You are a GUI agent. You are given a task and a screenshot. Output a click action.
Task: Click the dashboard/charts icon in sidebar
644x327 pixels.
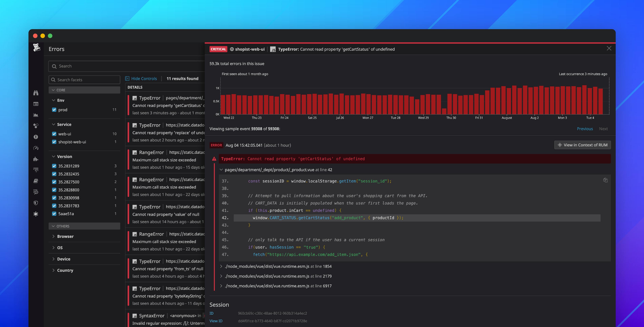pyautogui.click(x=36, y=115)
